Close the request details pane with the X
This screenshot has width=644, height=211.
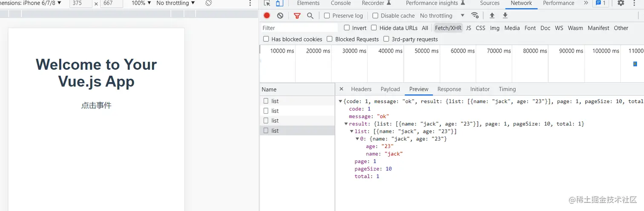click(341, 89)
